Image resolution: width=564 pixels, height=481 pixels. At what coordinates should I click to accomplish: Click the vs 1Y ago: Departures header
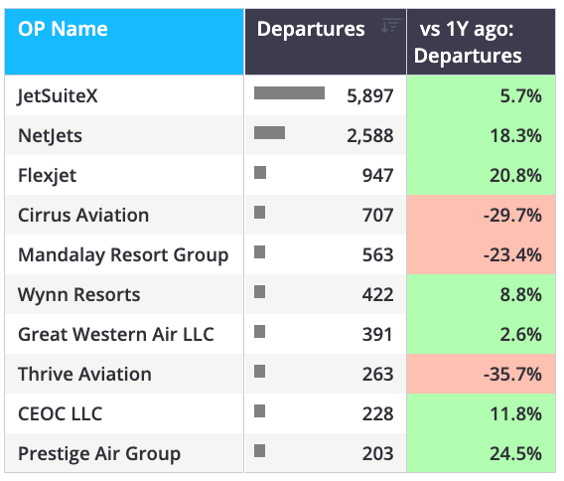(x=481, y=42)
